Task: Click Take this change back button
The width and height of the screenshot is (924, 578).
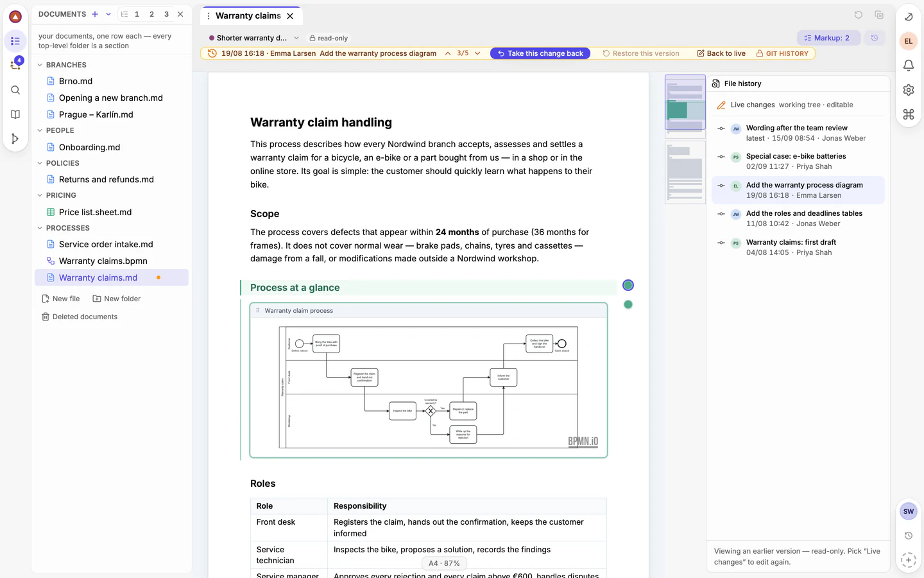Action: pyautogui.click(x=540, y=53)
